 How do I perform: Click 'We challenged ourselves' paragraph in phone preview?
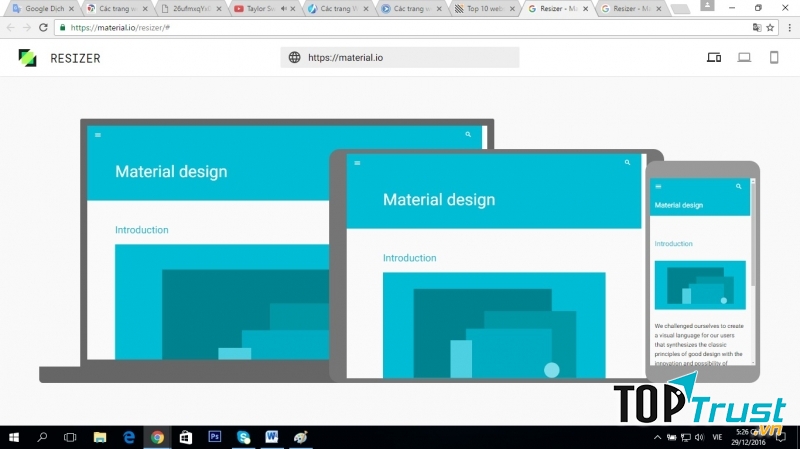pyautogui.click(x=699, y=344)
